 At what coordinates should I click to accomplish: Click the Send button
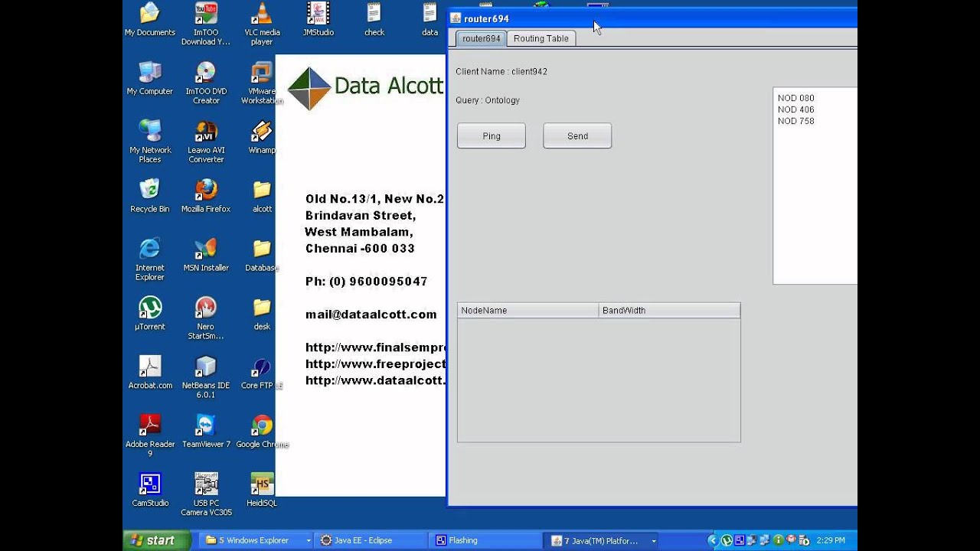[x=577, y=135]
